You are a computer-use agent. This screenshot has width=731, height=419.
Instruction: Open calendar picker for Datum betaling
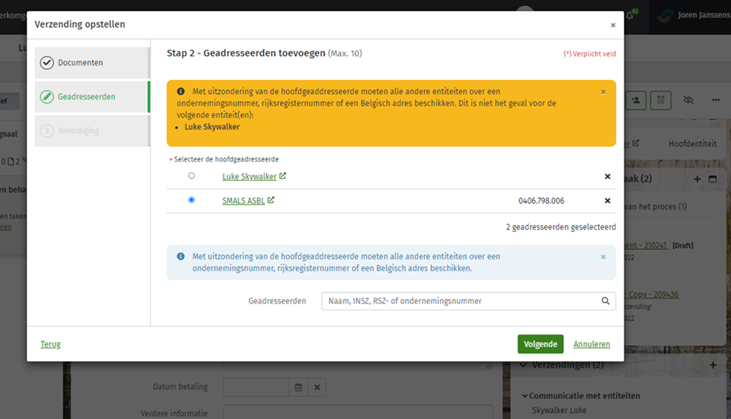[298, 387]
